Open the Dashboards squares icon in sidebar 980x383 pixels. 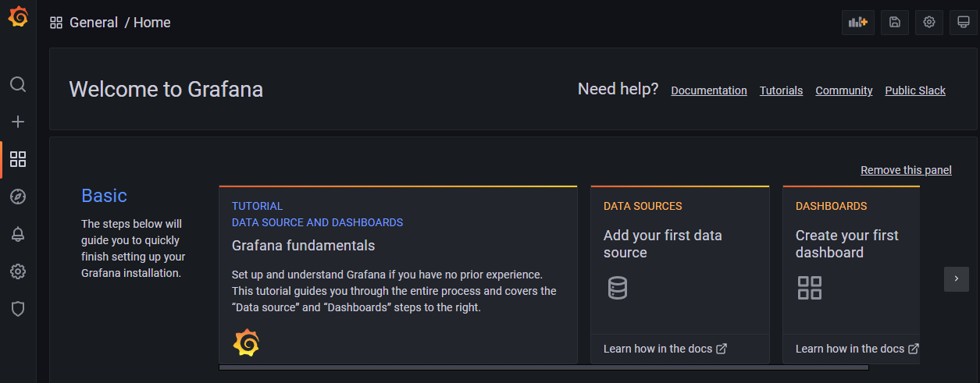tap(18, 159)
